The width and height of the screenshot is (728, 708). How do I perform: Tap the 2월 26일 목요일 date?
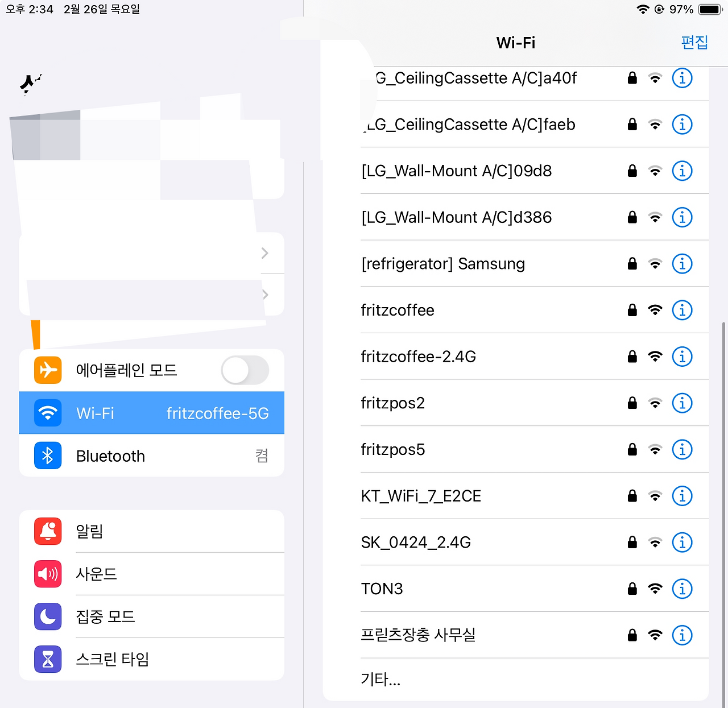point(102,9)
